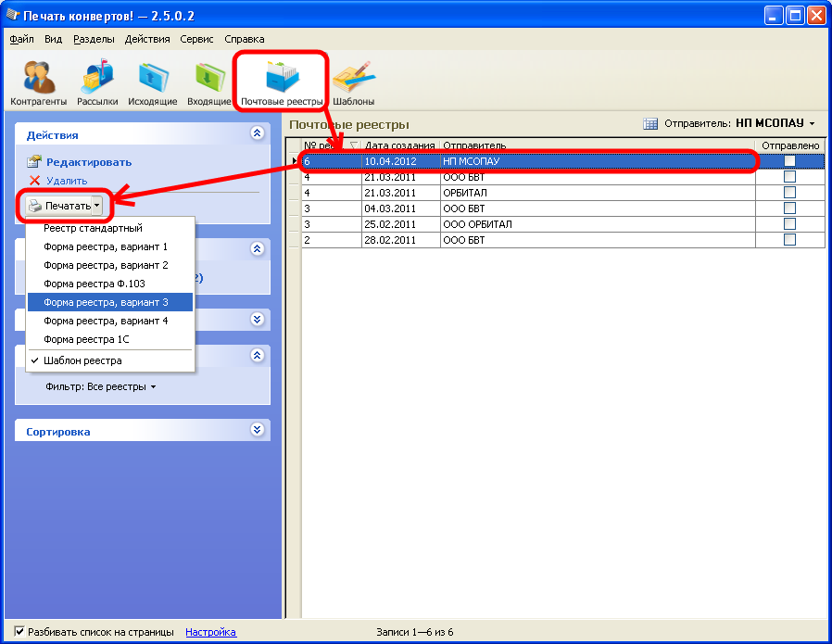832x644 pixels.
Task: Click the Редактировать action link
Action: [x=88, y=162]
